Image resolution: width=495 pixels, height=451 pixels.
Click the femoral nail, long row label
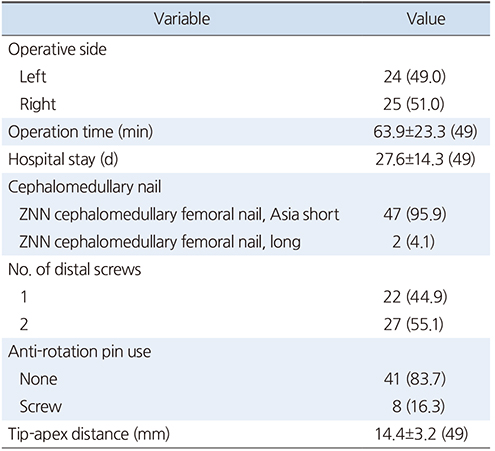pyautogui.click(x=160, y=242)
